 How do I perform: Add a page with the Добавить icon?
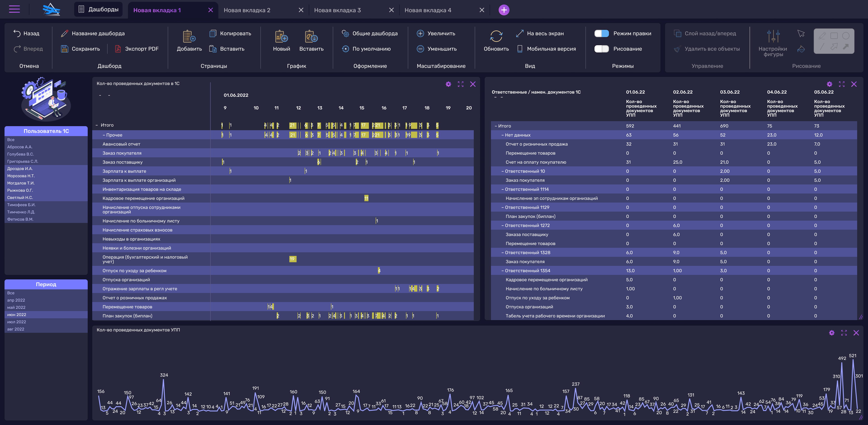pos(189,37)
